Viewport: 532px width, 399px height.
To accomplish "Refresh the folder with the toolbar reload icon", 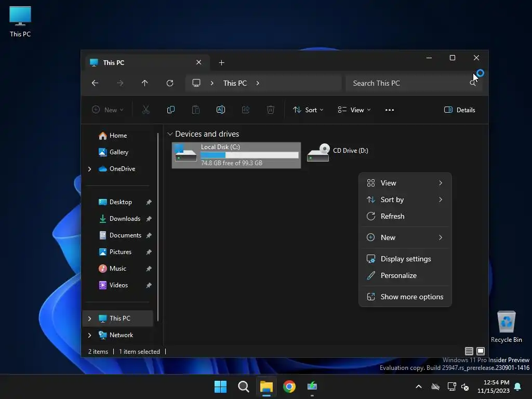I will pos(170,83).
